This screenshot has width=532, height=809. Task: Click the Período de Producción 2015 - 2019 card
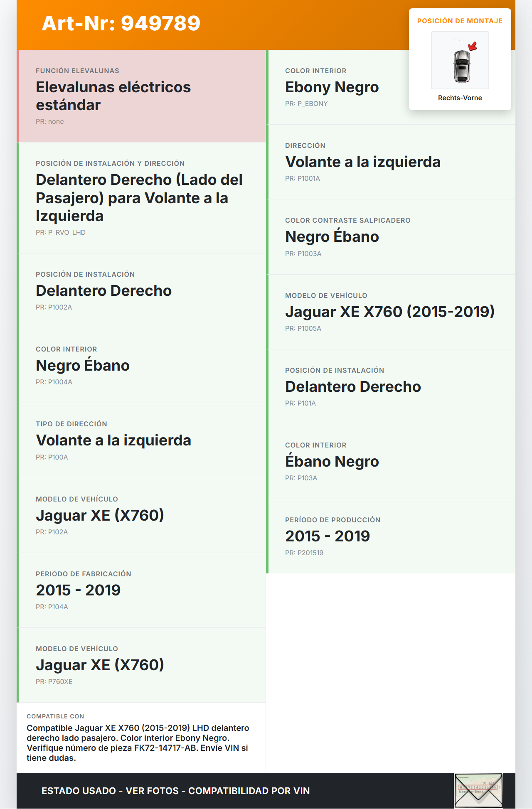tap(391, 536)
